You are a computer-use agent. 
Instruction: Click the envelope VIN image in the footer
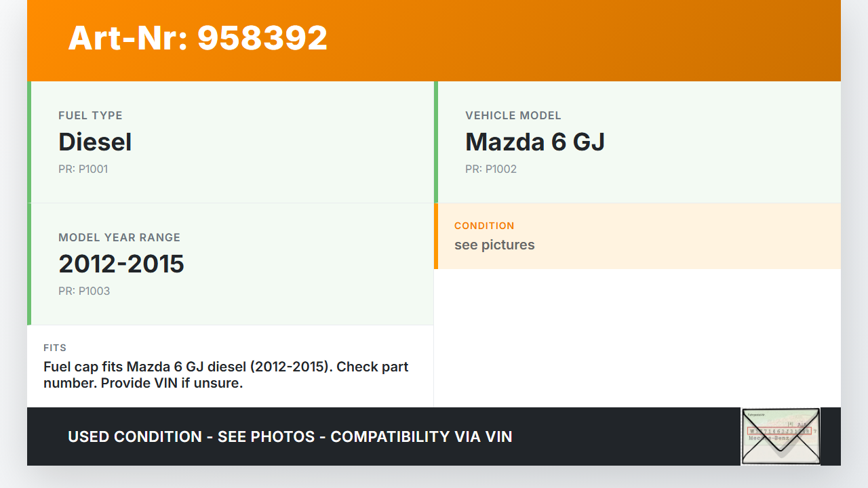[x=781, y=436]
